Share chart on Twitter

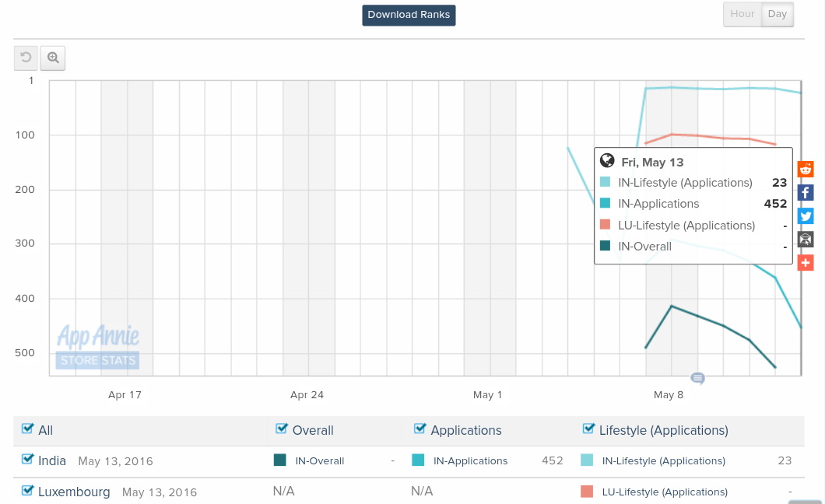806,216
